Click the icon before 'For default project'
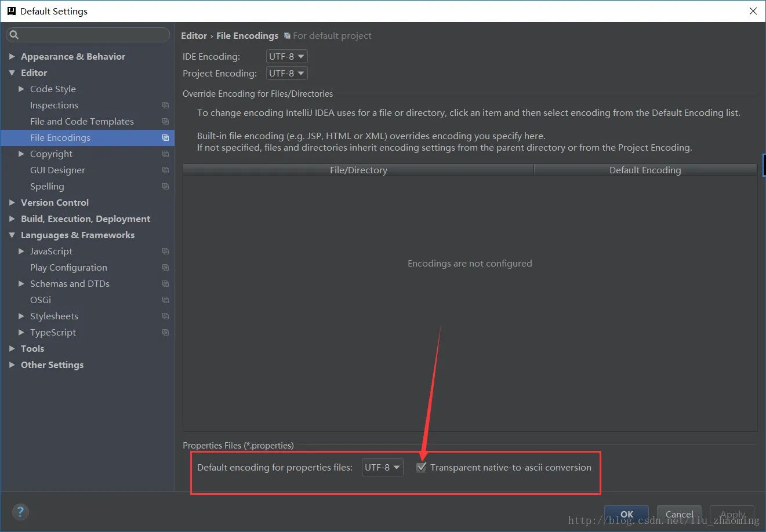 [x=287, y=36]
